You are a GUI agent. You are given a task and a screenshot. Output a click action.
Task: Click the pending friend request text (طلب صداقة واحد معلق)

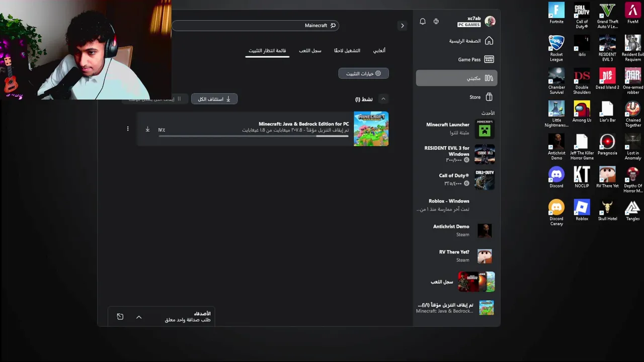(x=188, y=320)
